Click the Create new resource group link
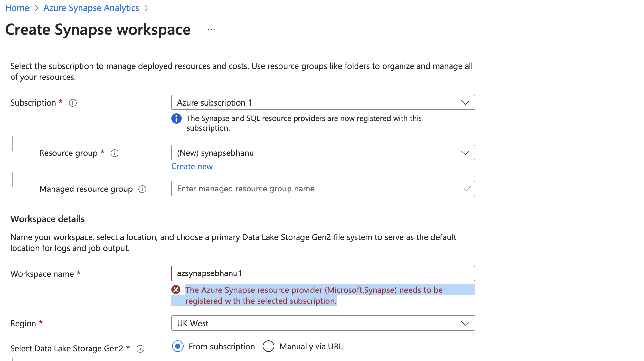 (x=192, y=167)
